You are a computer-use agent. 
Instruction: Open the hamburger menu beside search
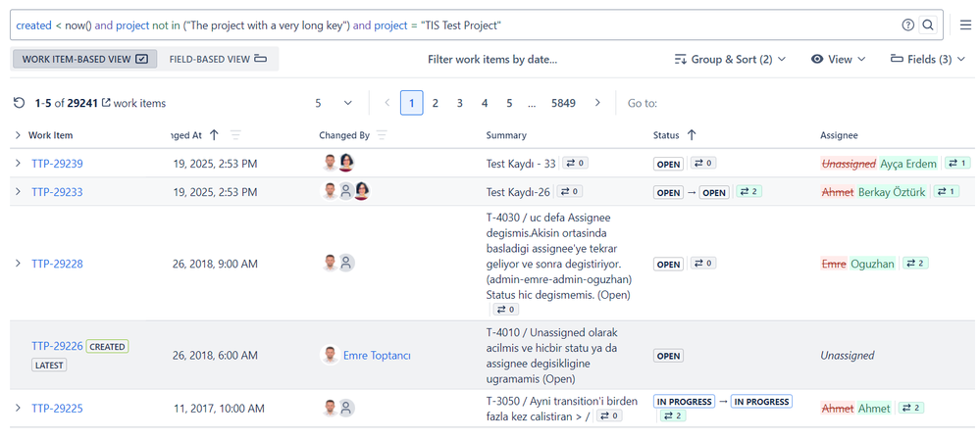(965, 24)
